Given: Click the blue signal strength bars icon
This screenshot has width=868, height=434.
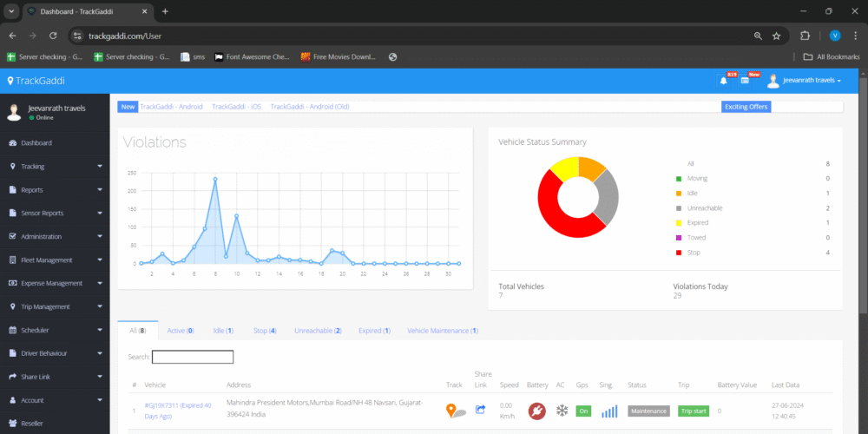Looking at the screenshot, I should pyautogui.click(x=609, y=411).
